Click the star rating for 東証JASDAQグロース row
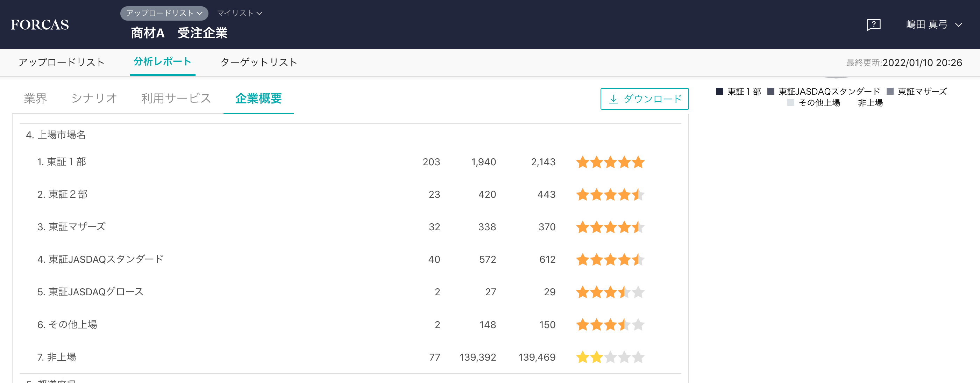This screenshot has height=383, width=980. tap(610, 292)
